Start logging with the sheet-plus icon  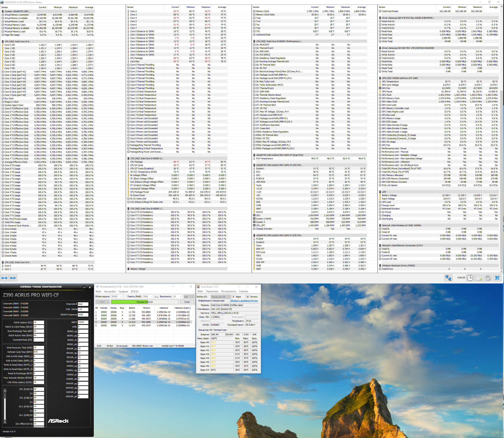pyautogui.click(x=479, y=278)
